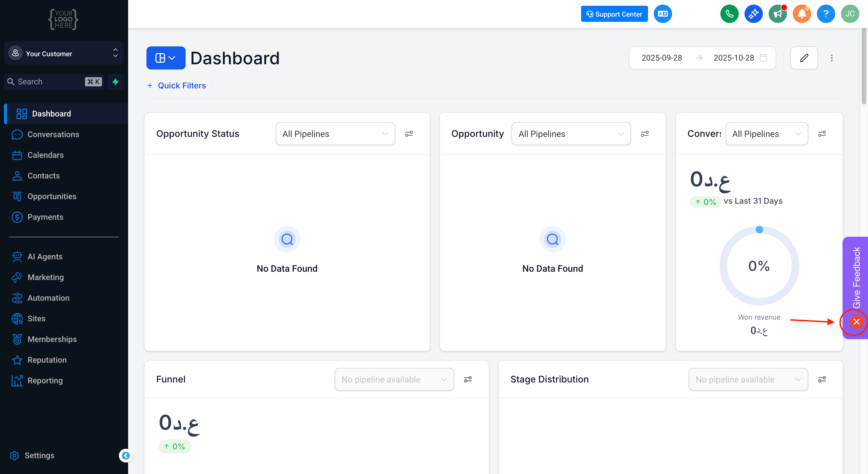
Task: Click the Support Center button
Action: 614,14
